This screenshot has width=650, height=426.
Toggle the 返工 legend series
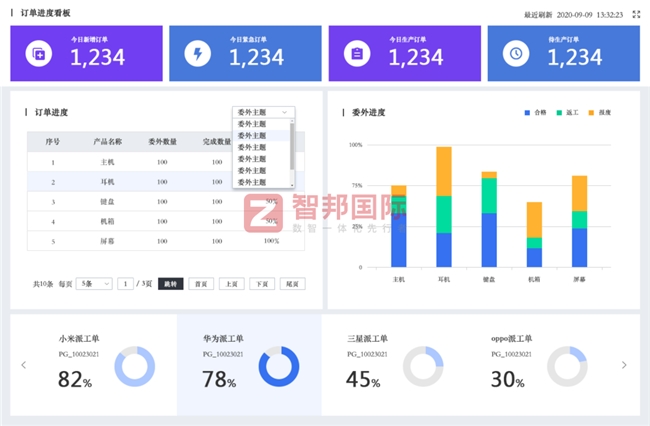(568, 113)
